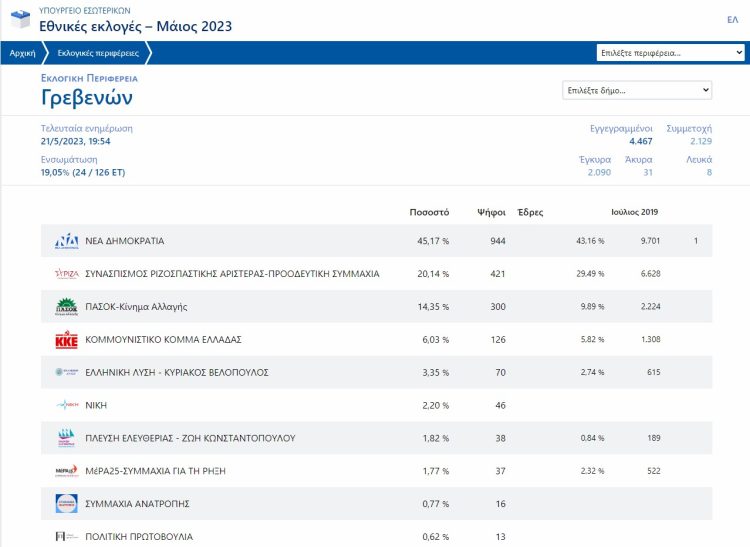This screenshot has width=750, height=547.
Task: Click the Πλεύση Ελευθερίας ship logo
Action: click(x=66, y=438)
